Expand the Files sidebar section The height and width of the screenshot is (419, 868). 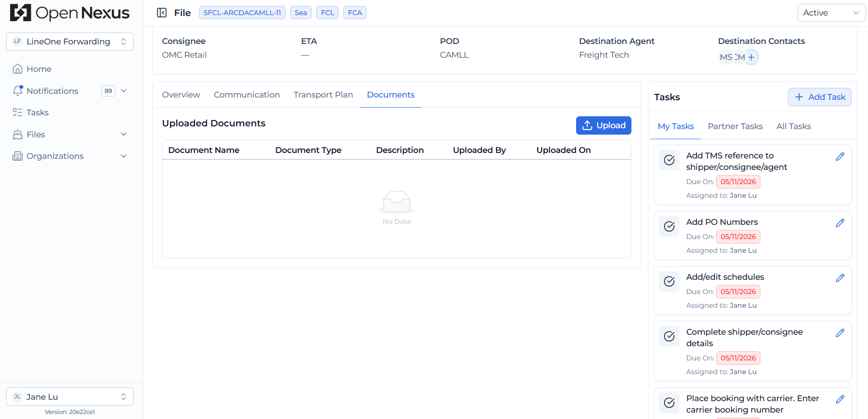tap(124, 134)
